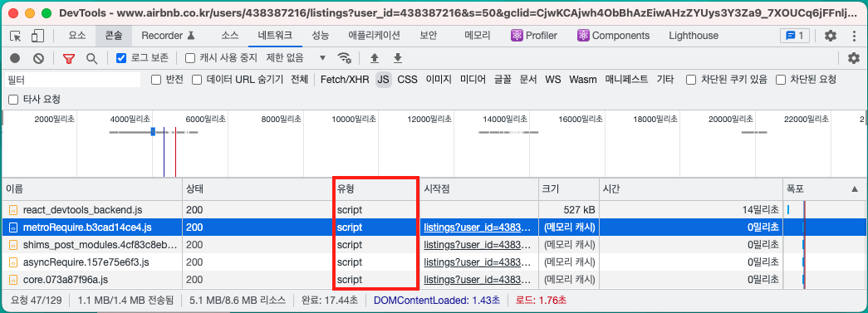This screenshot has height=313, width=868.
Task: Switch to 콘솔 tab
Action: [114, 36]
